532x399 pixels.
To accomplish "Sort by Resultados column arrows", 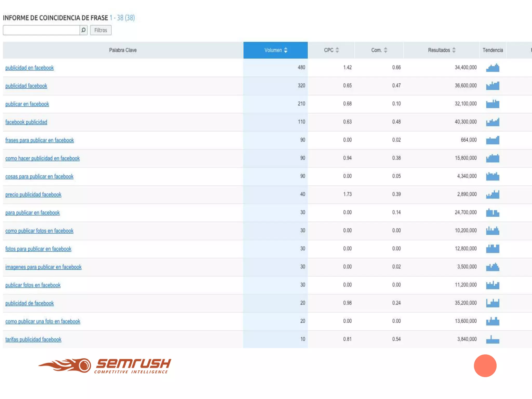I will (x=454, y=50).
